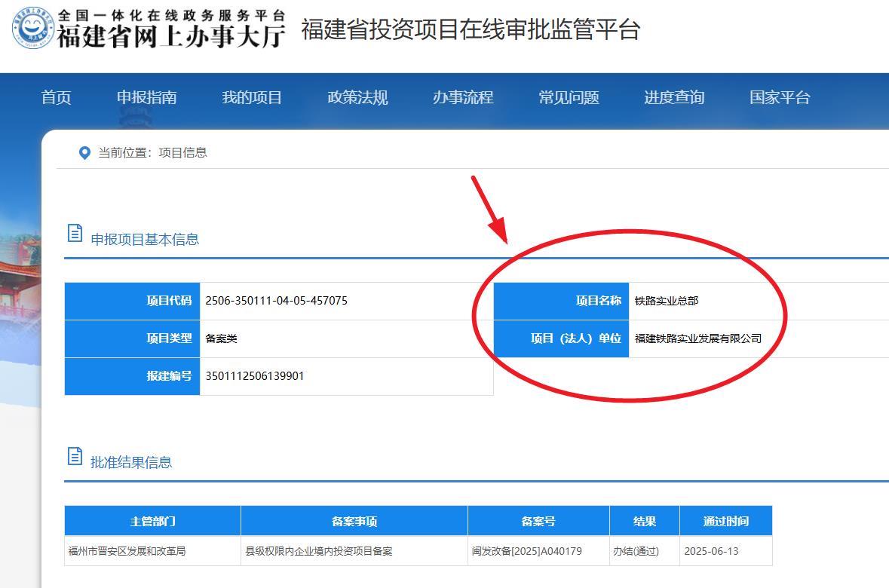Image resolution: width=889 pixels, height=588 pixels.
Task: Click the Fujian online service hall logo icon
Action: point(33,28)
